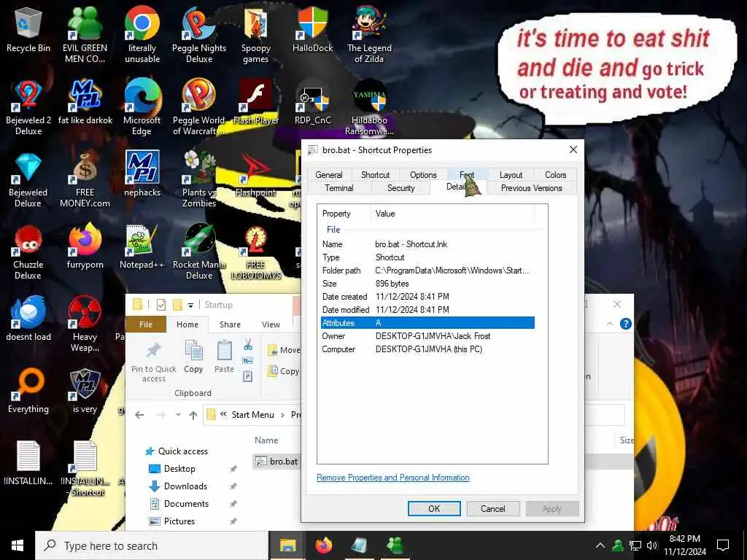
Task: Click the Cut scissors icon in ribbon
Action: tap(248, 345)
